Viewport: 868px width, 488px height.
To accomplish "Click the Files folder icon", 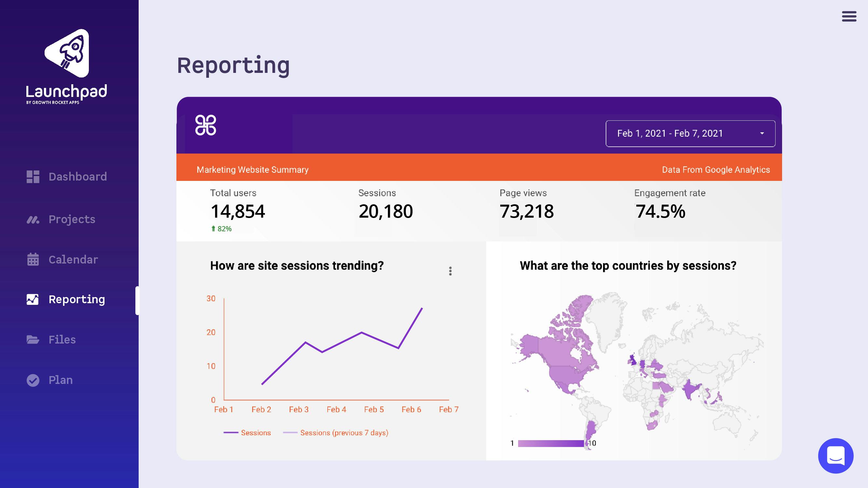I will coord(33,339).
